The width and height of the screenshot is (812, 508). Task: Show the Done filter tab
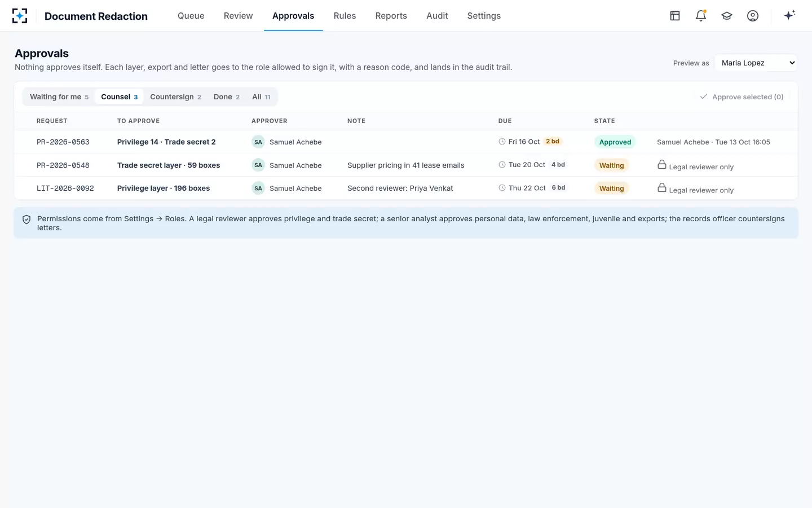pos(226,97)
